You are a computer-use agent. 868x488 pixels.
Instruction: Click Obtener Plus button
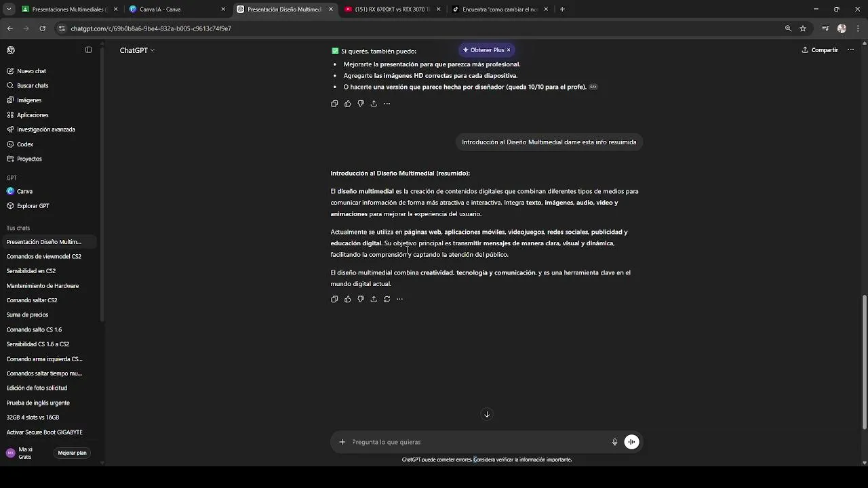click(484, 50)
